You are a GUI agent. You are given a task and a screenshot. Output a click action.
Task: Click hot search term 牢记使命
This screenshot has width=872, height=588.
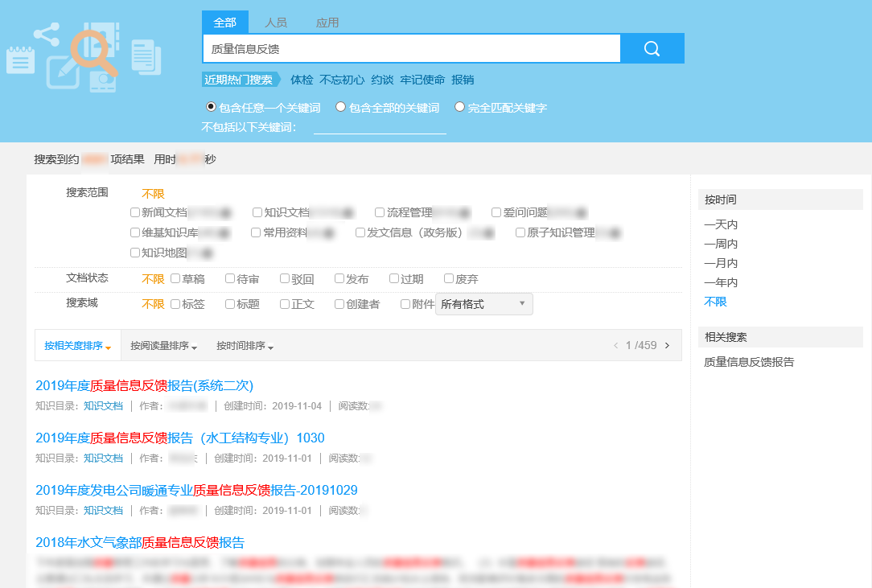click(x=422, y=80)
